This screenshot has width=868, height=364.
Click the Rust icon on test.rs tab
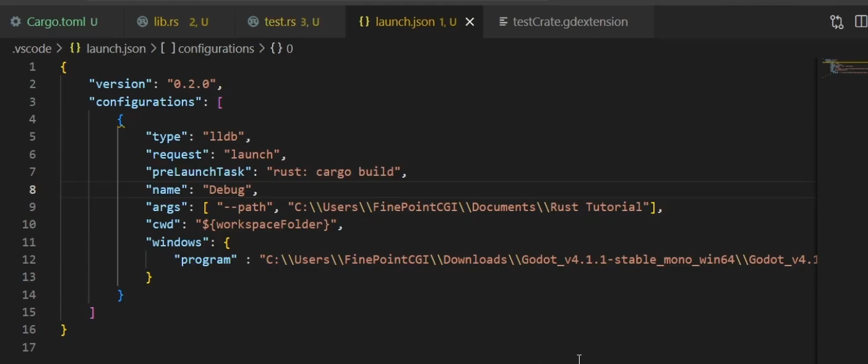pos(253,22)
